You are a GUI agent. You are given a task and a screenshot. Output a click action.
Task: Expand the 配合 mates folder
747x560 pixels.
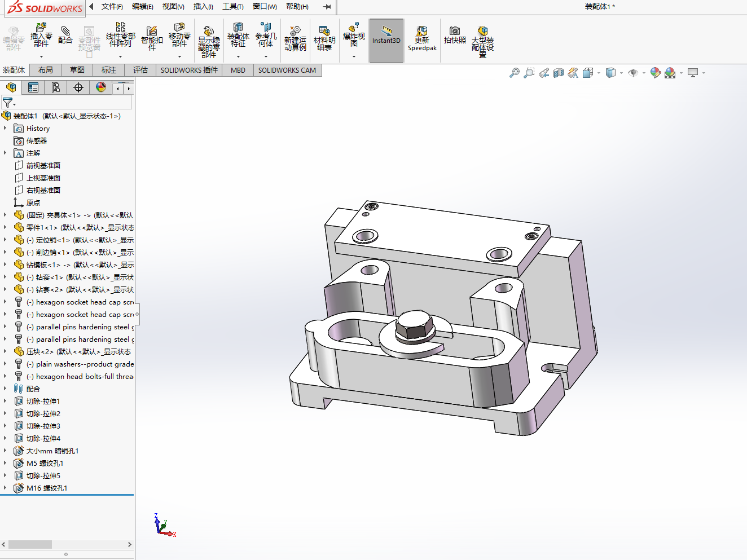click(5, 389)
